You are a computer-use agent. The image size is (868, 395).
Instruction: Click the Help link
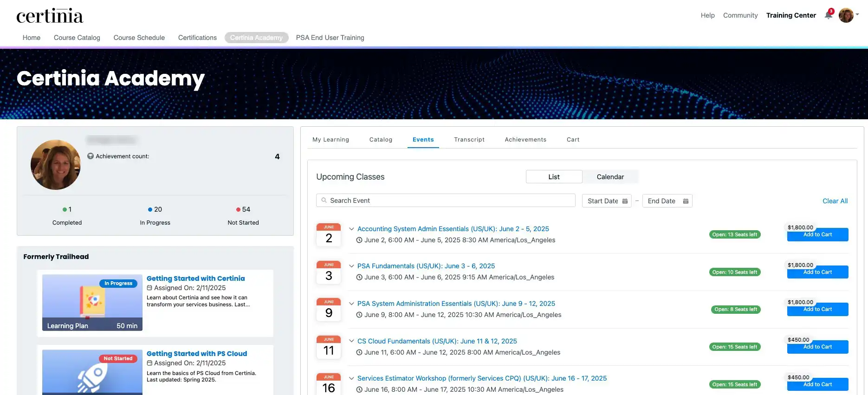click(x=708, y=15)
